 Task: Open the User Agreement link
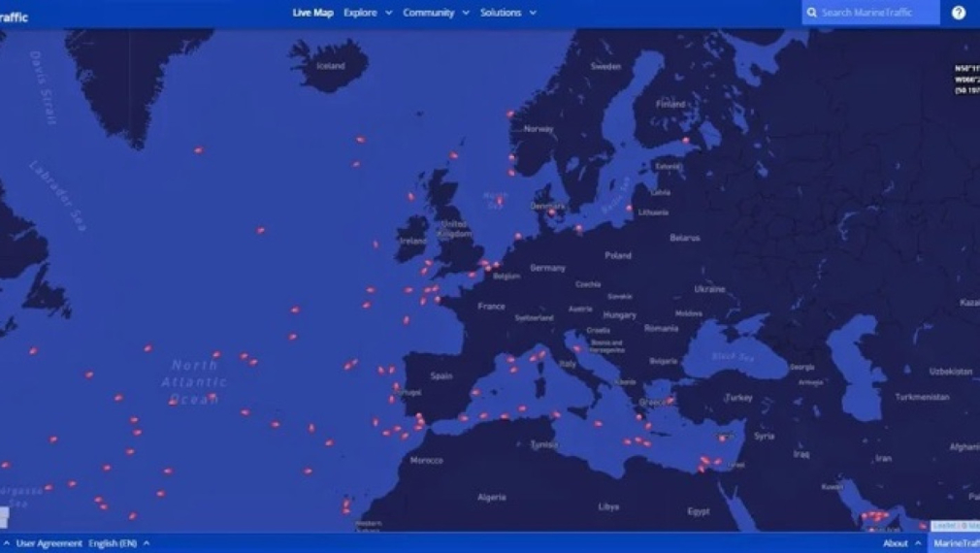(x=49, y=543)
